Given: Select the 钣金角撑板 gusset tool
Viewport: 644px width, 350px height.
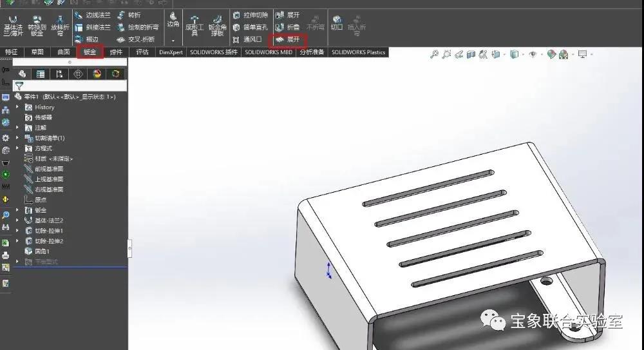Looking at the screenshot, I should tap(217, 26).
